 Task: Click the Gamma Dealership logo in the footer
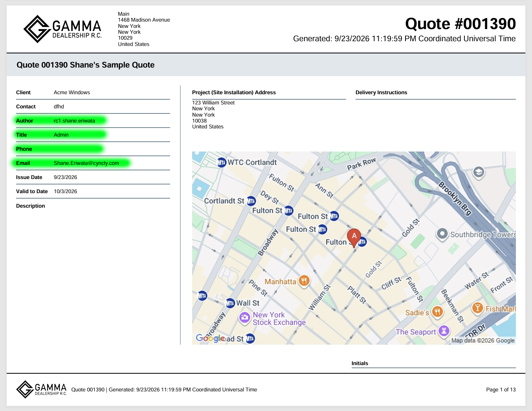[x=42, y=389]
